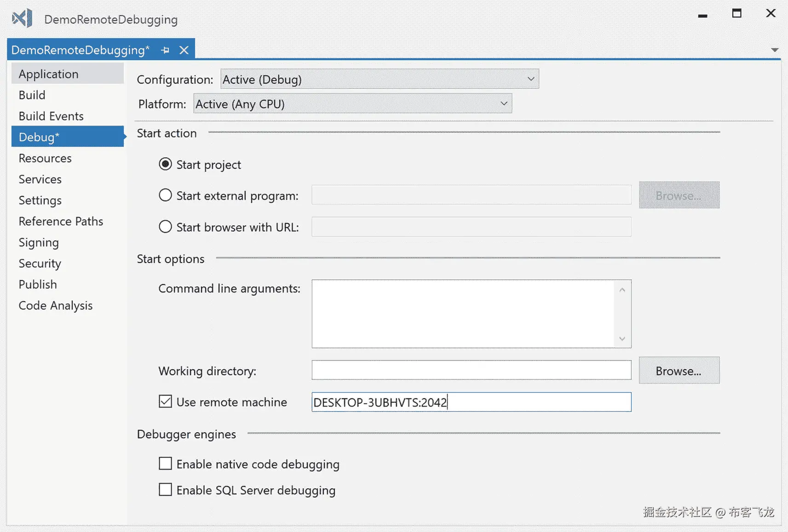
Task: Click the Working directory field
Action: pos(472,370)
